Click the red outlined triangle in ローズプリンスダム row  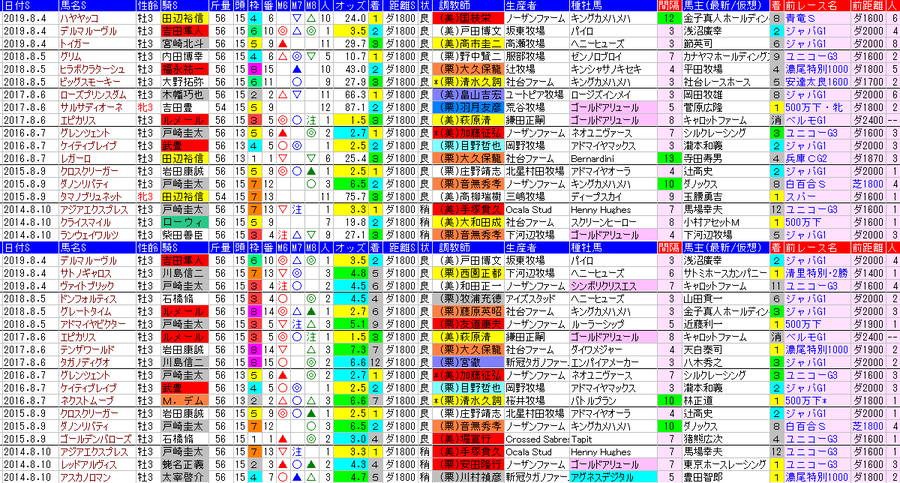pos(282,95)
